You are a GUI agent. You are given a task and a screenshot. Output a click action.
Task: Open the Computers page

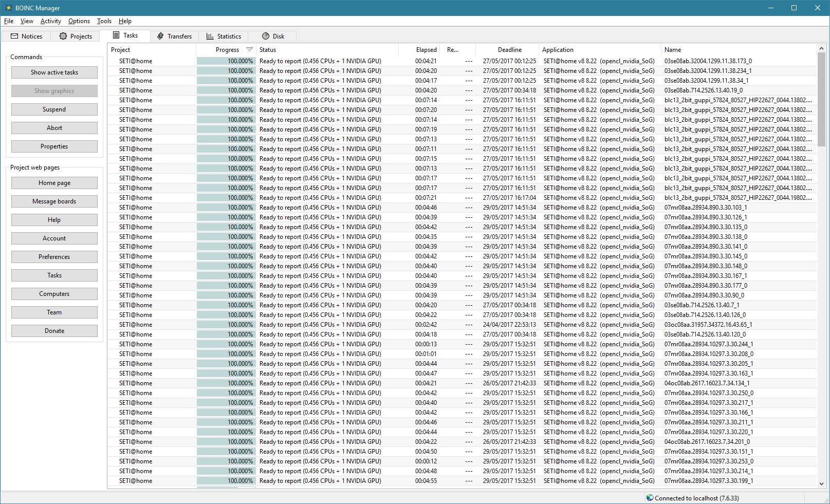pos(54,294)
